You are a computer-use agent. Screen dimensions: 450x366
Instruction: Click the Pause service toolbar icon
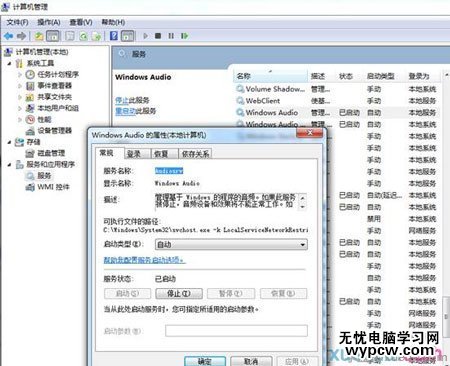click(x=171, y=36)
